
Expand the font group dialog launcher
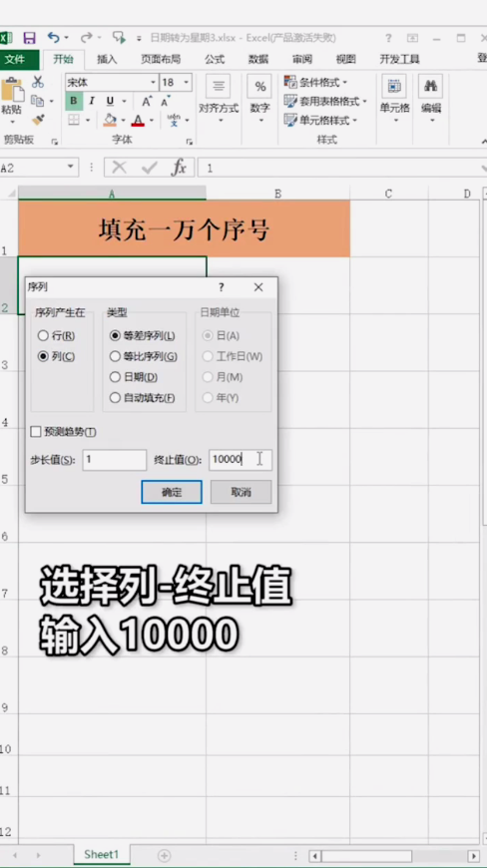(x=190, y=142)
